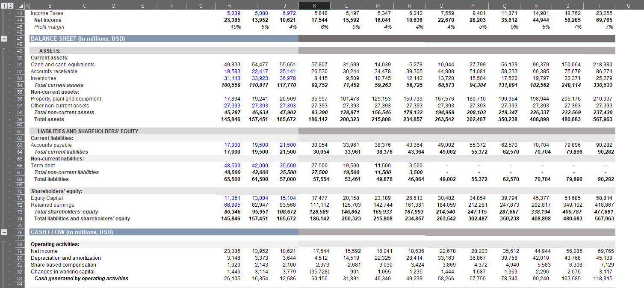Select Share based compensation label
644x288 pixels.
[63, 265]
